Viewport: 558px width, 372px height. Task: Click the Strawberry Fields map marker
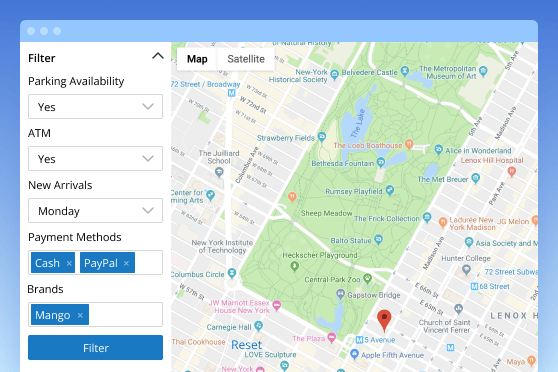pyautogui.click(x=322, y=136)
